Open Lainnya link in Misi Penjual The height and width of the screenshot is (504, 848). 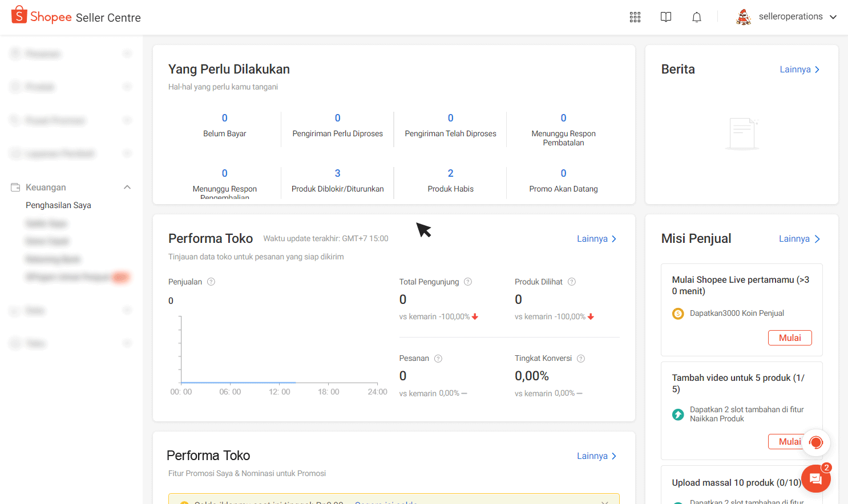pos(799,239)
